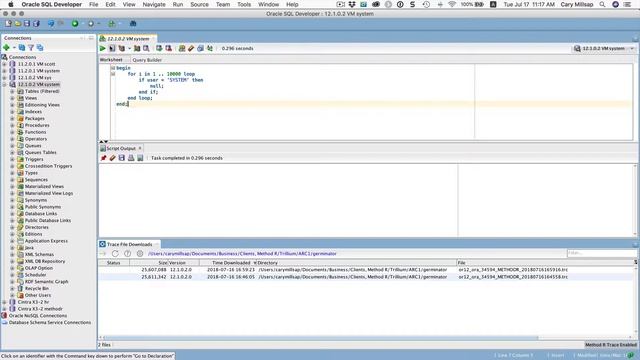Viewport: 640px width, 360px height.
Task: Select the Trace File Downloads tab
Action: [129, 244]
